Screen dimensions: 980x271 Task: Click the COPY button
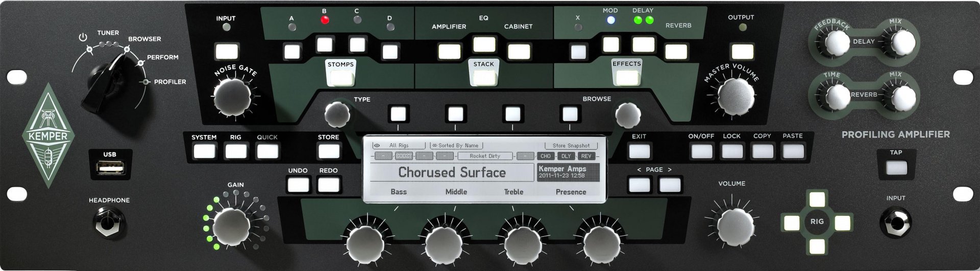(763, 151)
